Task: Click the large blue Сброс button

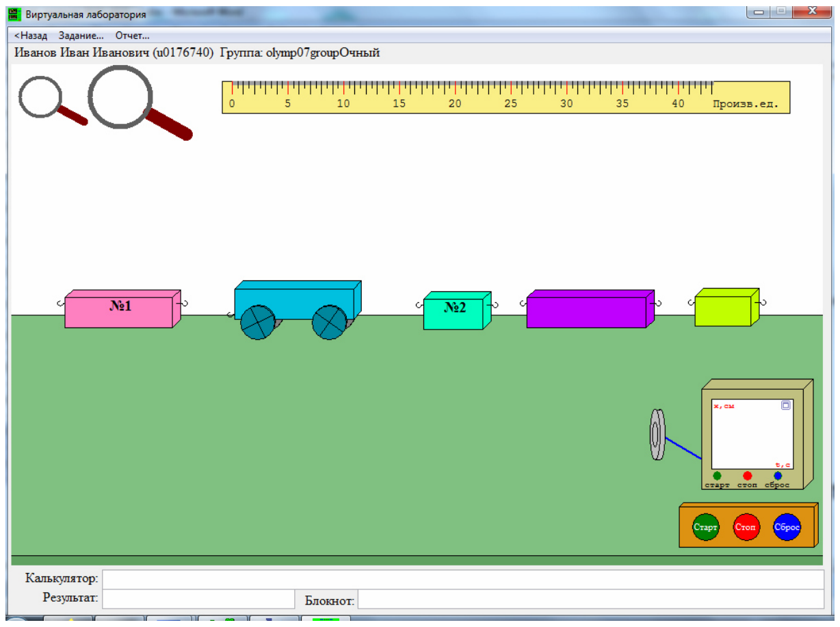Action: click(787, 527)
